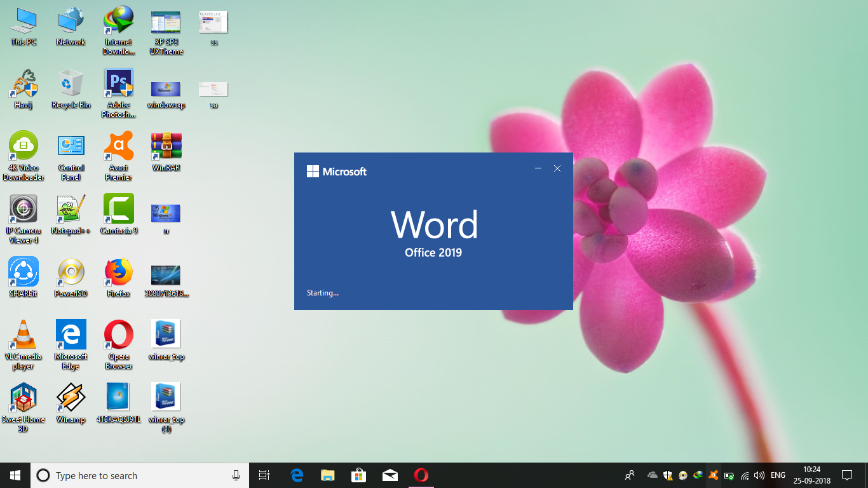Image resolution: width=868 pixels, height=488 pixels.
Task: Select the Internet Download Manager desktop shortcut
Action: [x=119, y=30]
